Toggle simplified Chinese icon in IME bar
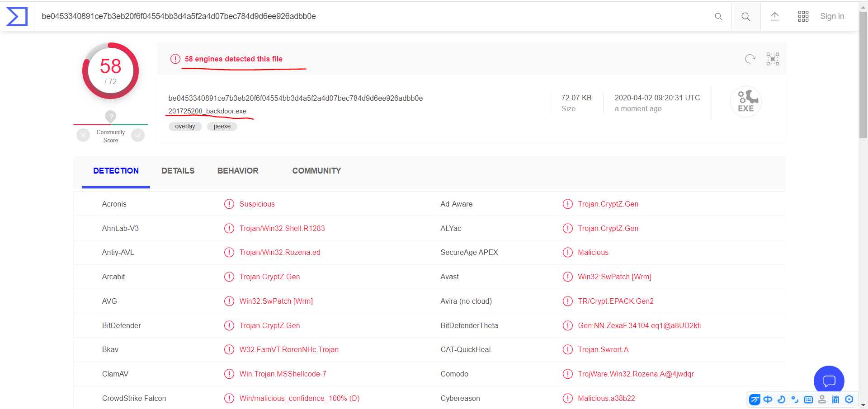 (x=835, y=400)
